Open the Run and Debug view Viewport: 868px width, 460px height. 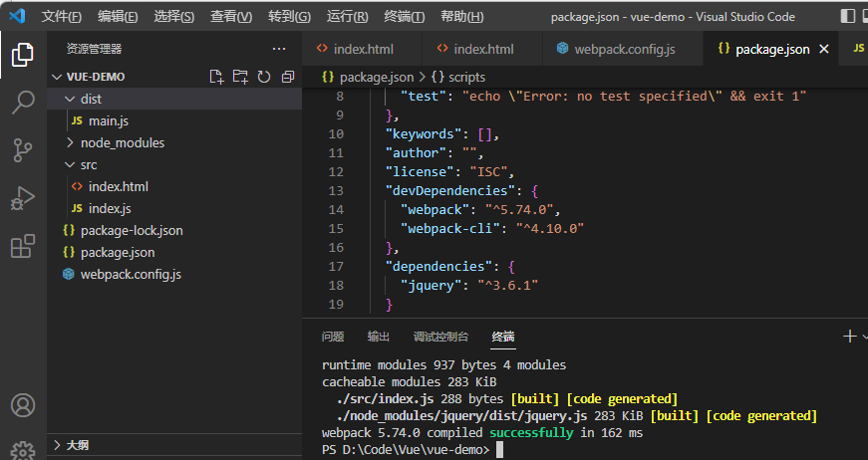pos(23,198)
